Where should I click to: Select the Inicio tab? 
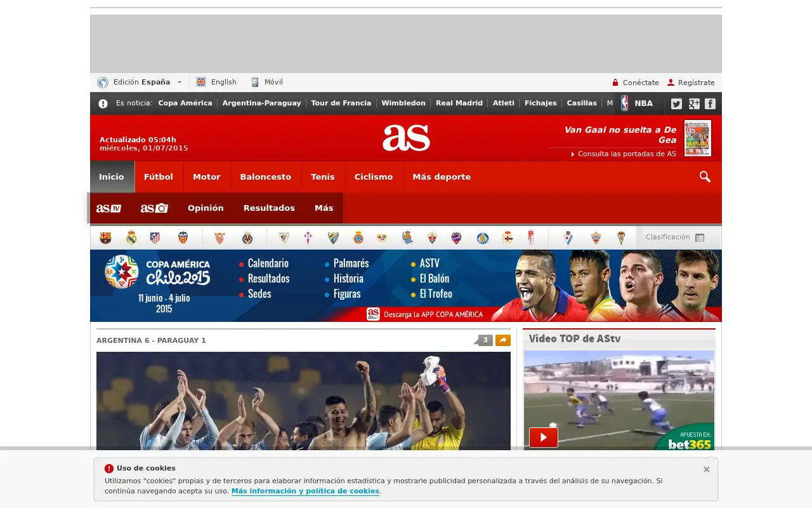[112, 177]
